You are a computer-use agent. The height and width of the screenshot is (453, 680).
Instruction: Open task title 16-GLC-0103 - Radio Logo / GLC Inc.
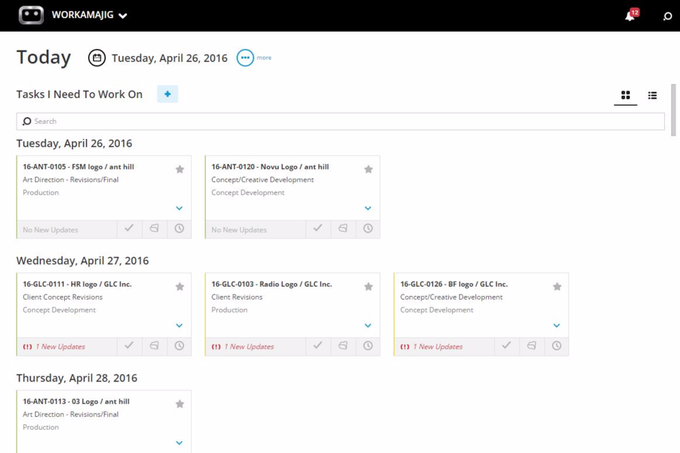(272, 284)
